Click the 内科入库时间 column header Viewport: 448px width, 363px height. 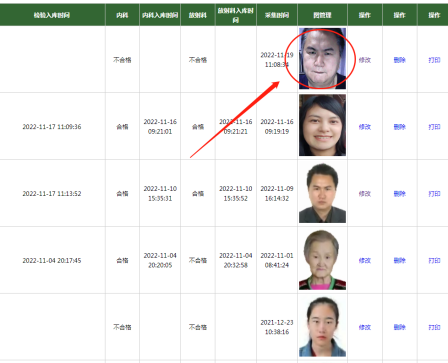(x=160, y=15)
